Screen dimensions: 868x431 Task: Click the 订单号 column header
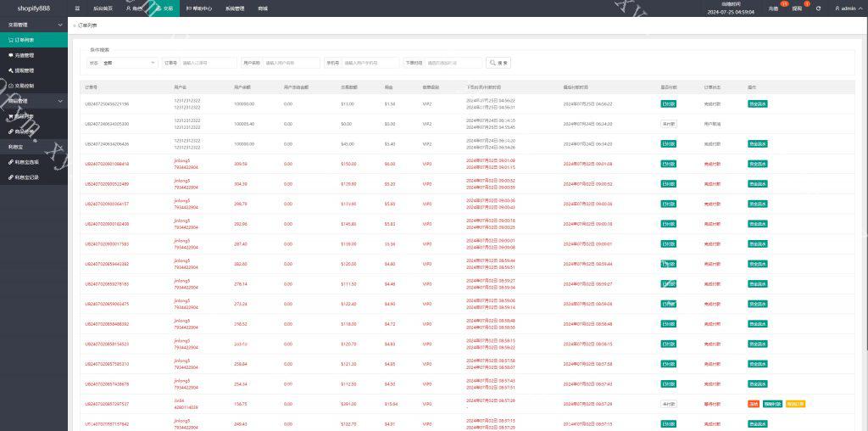pos(91,87)
